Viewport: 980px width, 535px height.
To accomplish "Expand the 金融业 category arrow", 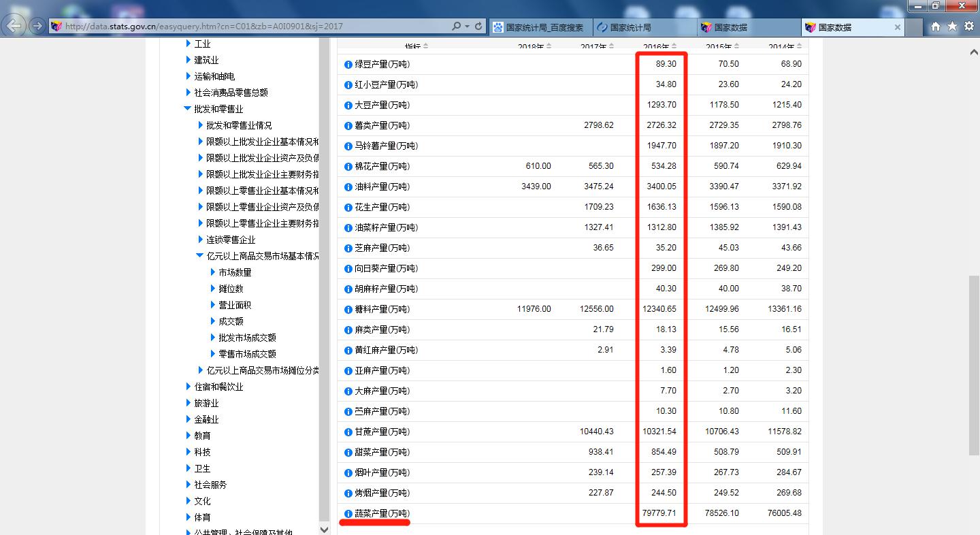I will pos(189,419).
